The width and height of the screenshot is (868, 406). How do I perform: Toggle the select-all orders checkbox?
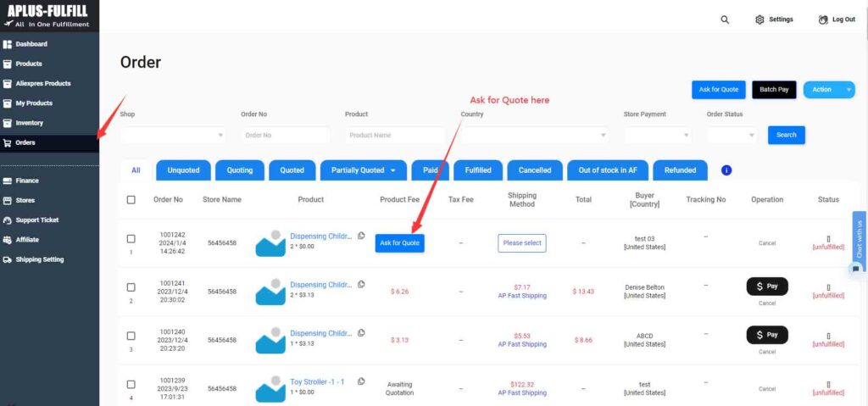point(131,200)
